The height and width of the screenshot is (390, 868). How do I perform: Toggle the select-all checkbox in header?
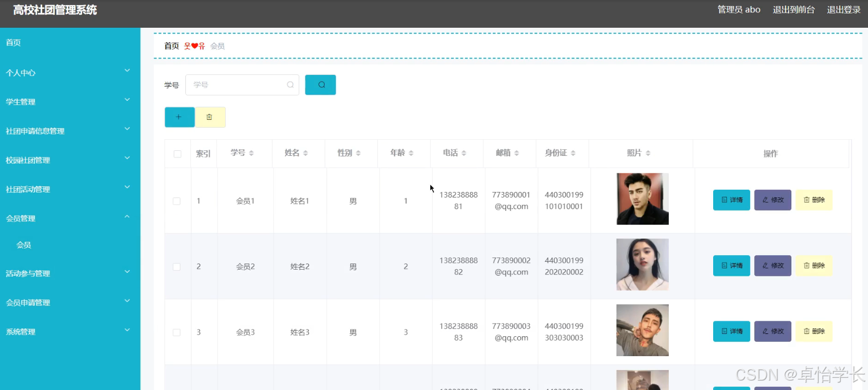point(178,154)
